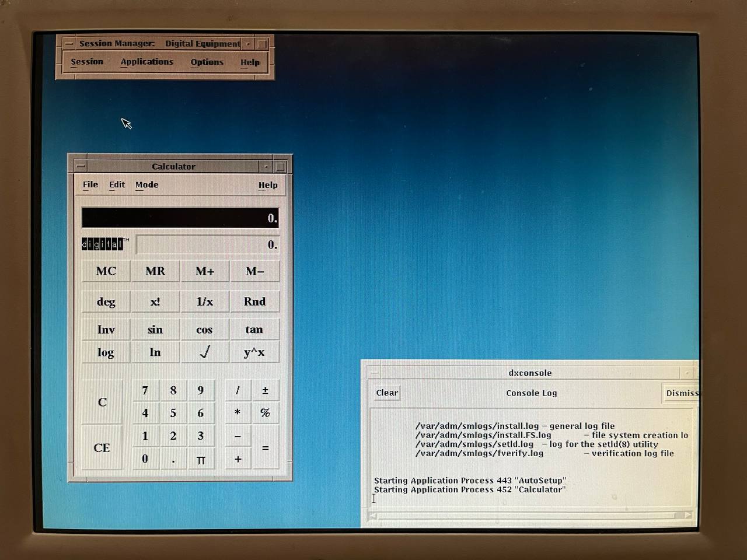Click the calculator's black display field
This screenshot has width=747, height=560.
(180, 218)
